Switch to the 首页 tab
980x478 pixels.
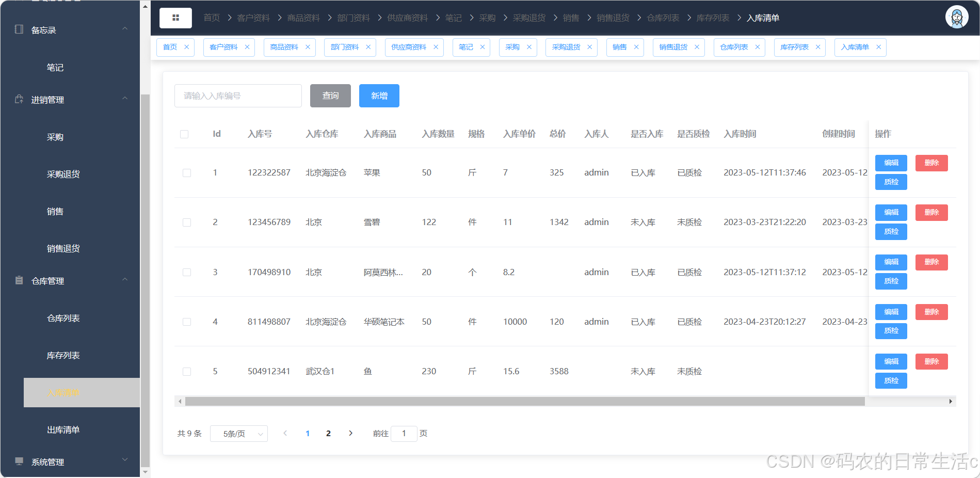170,47
